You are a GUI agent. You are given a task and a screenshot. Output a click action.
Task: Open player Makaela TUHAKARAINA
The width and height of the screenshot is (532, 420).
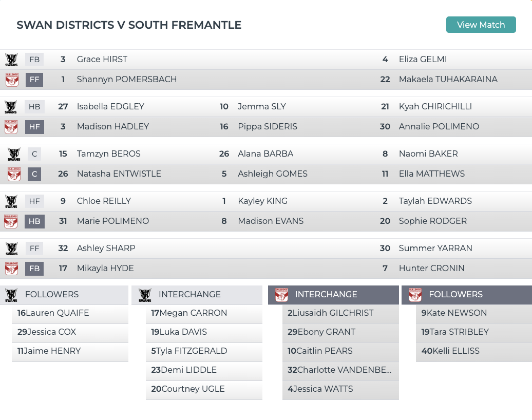(x=448, y=80)
